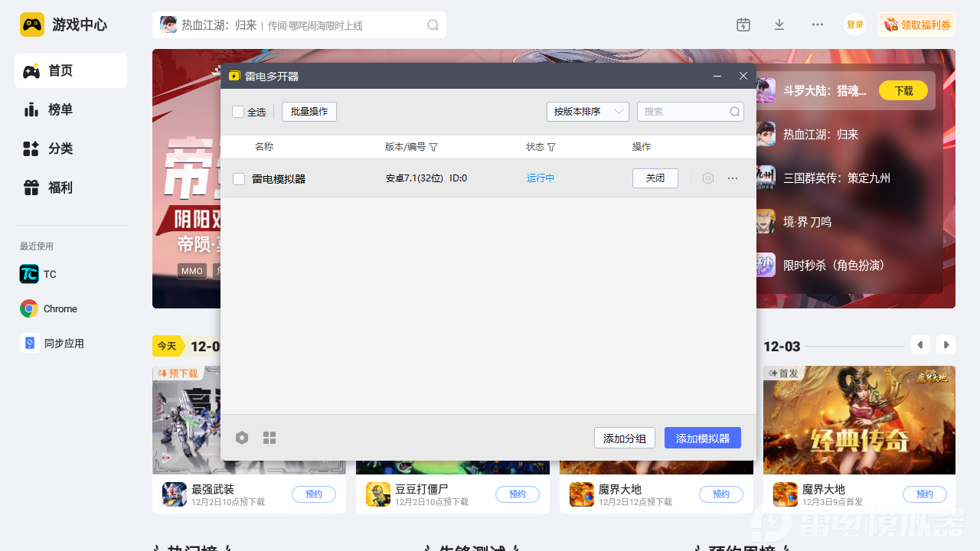Switch to the 榜单 sidebar section
Image resolution: width=980 pixels, height=551 pixels.
pos(70,109)
